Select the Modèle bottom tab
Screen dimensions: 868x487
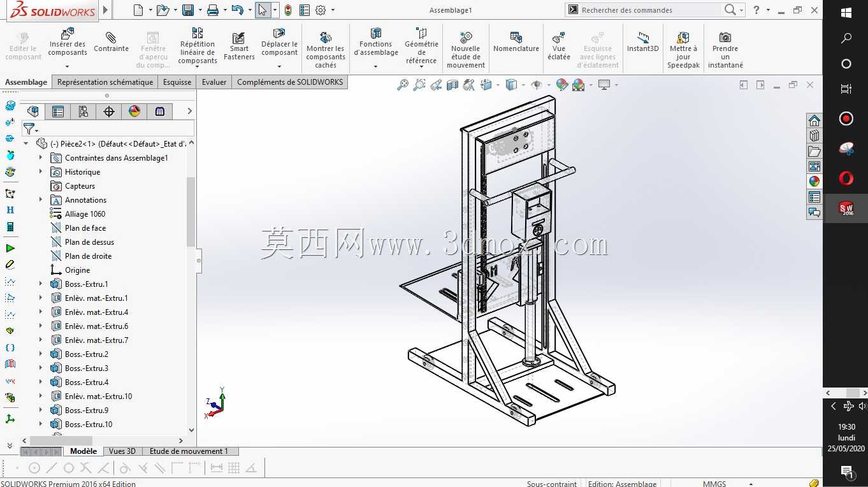[83, 451]
